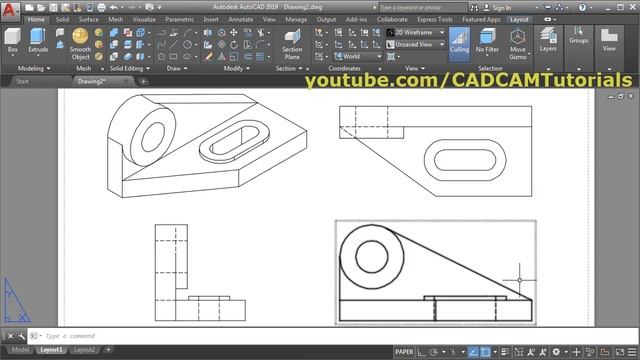Open the Annotate ribbon tab
Image resolution: width=640 pixels, height=360 pixels.
click(x=240, y=19)
